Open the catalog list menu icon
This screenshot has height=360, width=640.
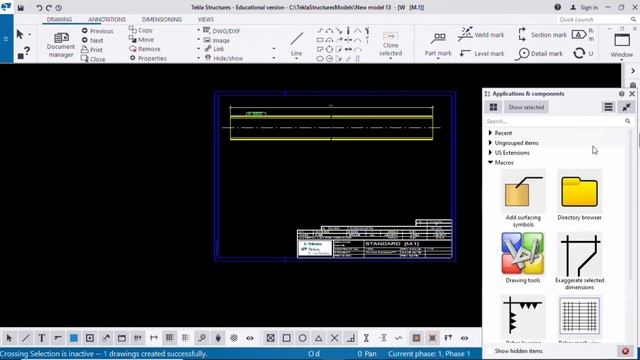pyautogui.click(x=608, y=107)
